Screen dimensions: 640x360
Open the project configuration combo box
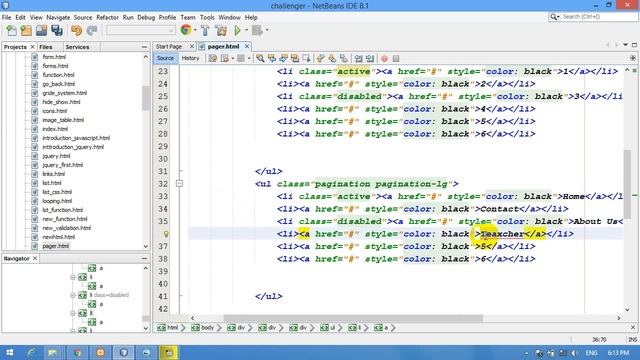point(140,30)
